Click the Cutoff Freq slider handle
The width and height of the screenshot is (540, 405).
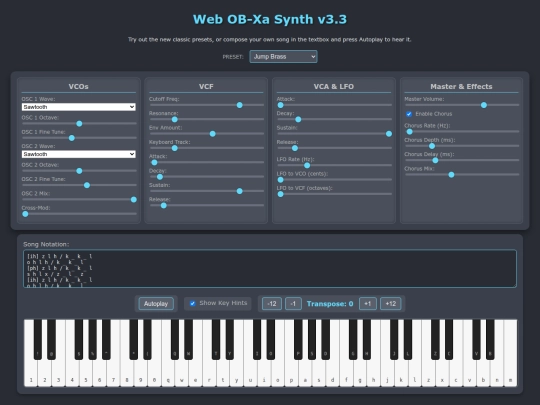click(240, 105)
